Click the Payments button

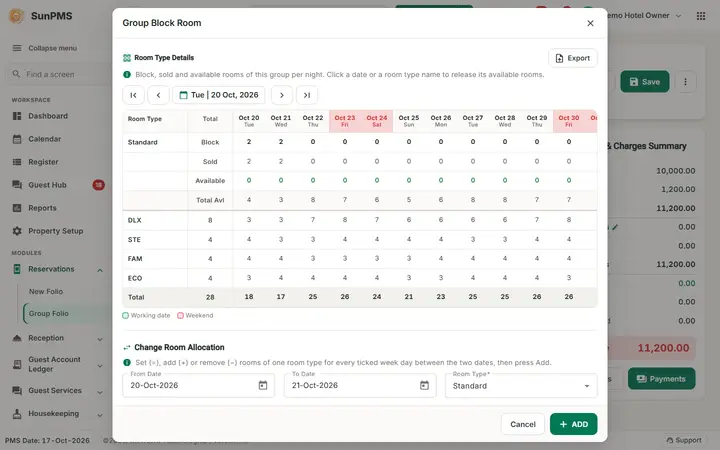coord(661,379)
